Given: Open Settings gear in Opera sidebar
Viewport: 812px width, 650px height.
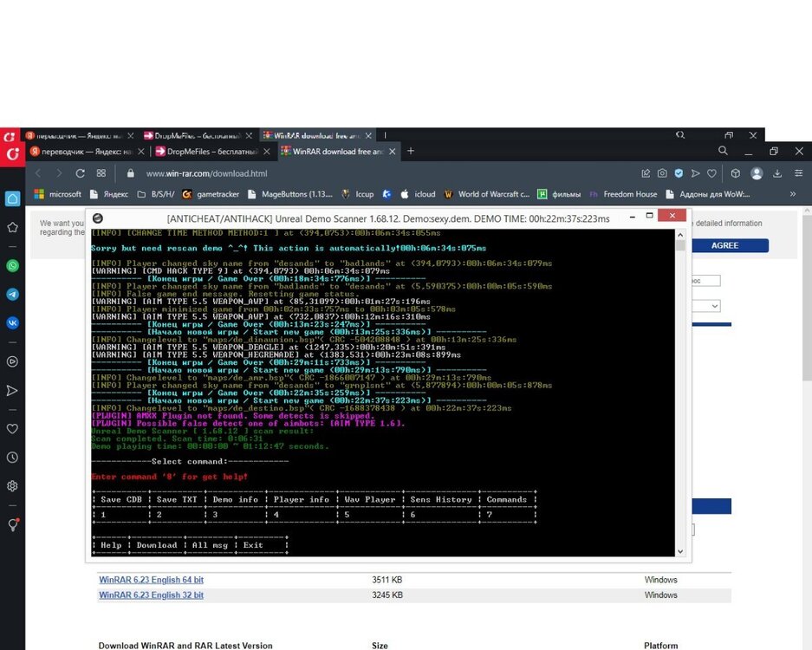Looking at the screenshot, I should tap(12, 485).
